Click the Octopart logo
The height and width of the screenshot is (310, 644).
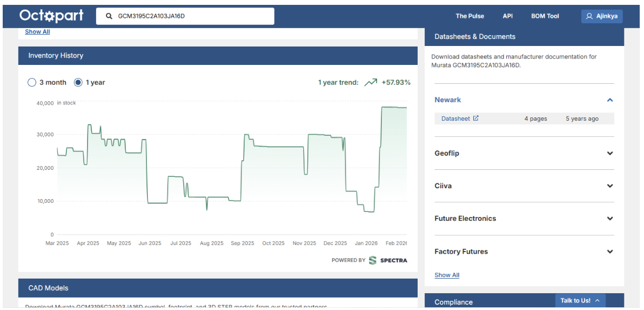[51, 16]
